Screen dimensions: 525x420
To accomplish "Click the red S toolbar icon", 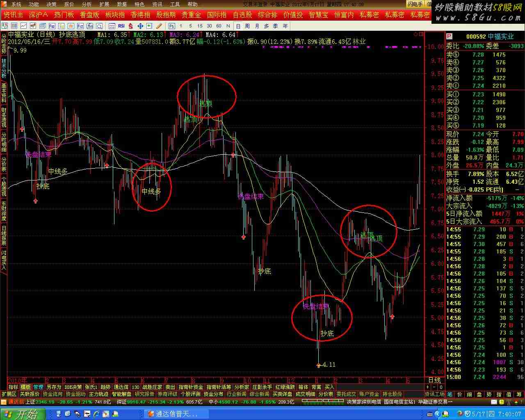I will coord(131,26).
